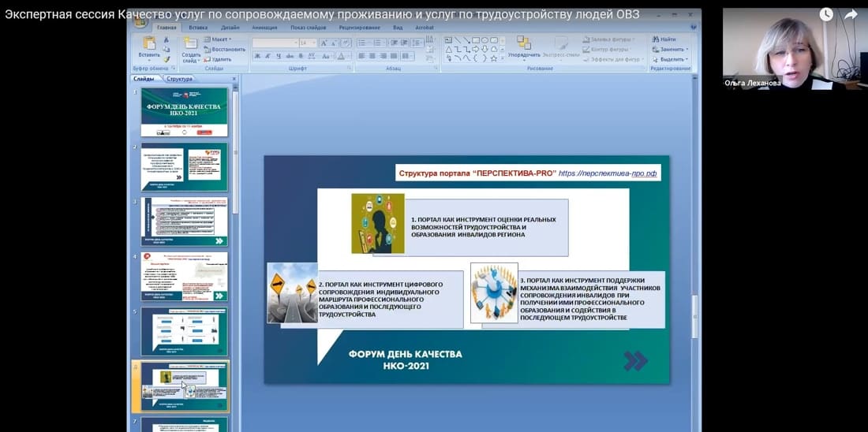Select slide 1 thumbnail in the panel
The height and width of the screenshot is (432, 868).
pyautogui.click(x=184, y=112)
